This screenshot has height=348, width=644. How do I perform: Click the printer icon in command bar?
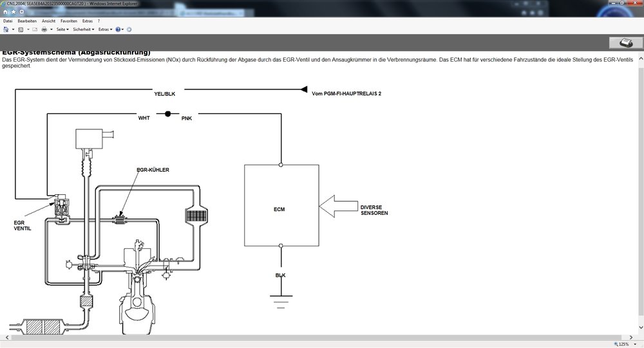click(44, 30)
